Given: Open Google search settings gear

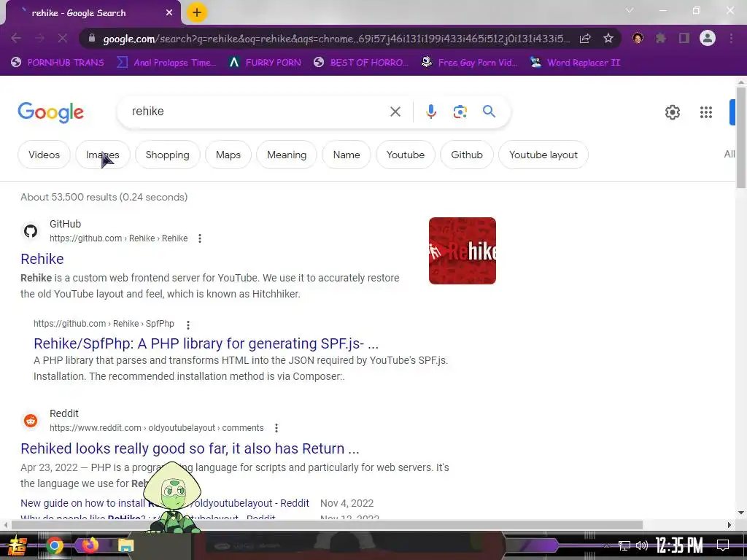Looking at the screenshot, I should [x=672, y=112].
